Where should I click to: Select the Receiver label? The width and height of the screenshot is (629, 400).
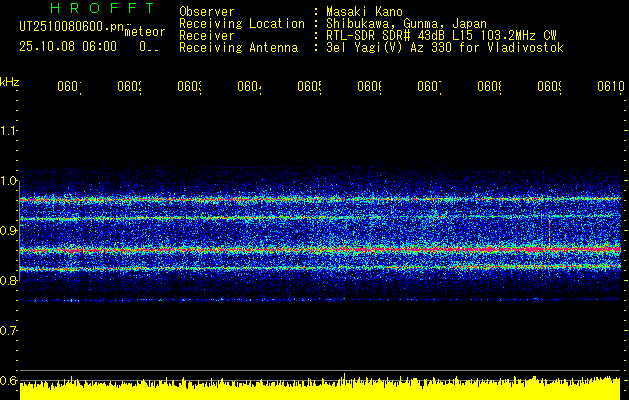pyautogui.click(x=207, y=36)
